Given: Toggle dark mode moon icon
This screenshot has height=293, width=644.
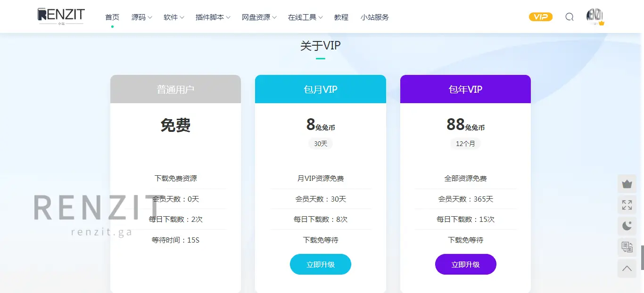Looking at the screenshot, I should pyautogui.click(x=627, y=226).
